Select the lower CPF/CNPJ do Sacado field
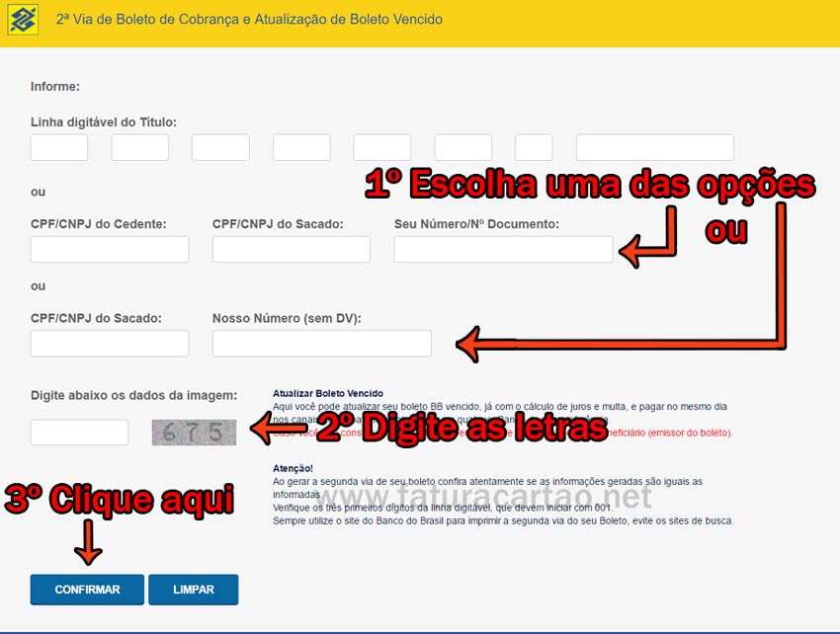Image resolution: width=840 pixels, height=634 pixels. [109, 343]
